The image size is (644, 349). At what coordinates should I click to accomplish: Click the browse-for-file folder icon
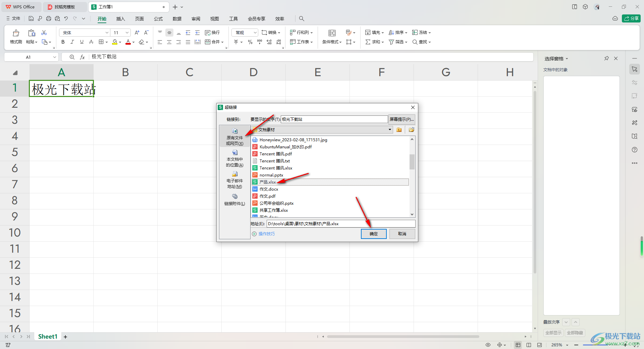(411, 130)
